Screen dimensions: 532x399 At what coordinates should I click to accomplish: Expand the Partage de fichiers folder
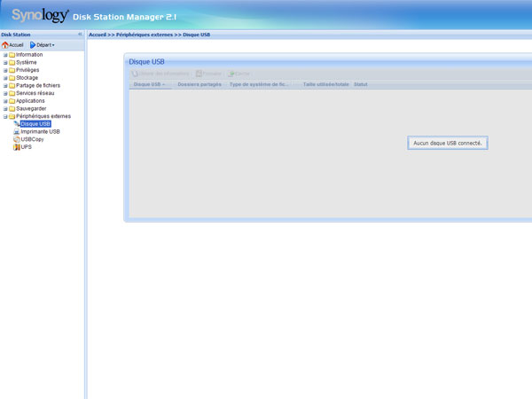point(5,85)
